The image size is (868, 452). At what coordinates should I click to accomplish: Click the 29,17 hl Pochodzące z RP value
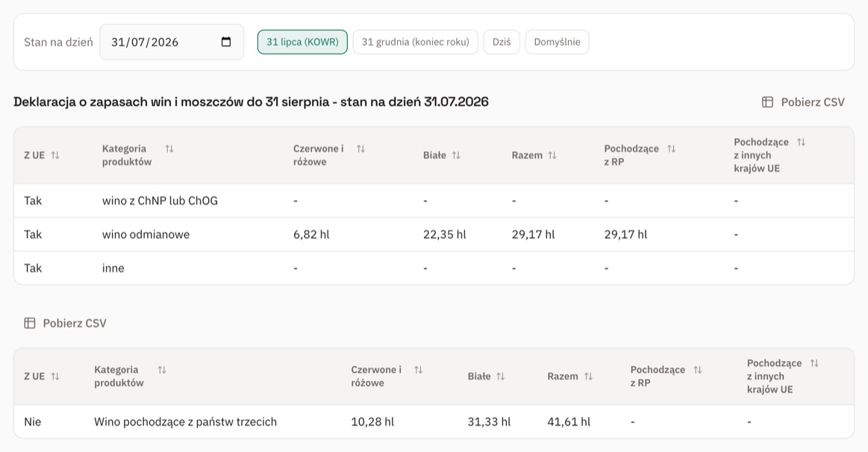click(625, 235)
